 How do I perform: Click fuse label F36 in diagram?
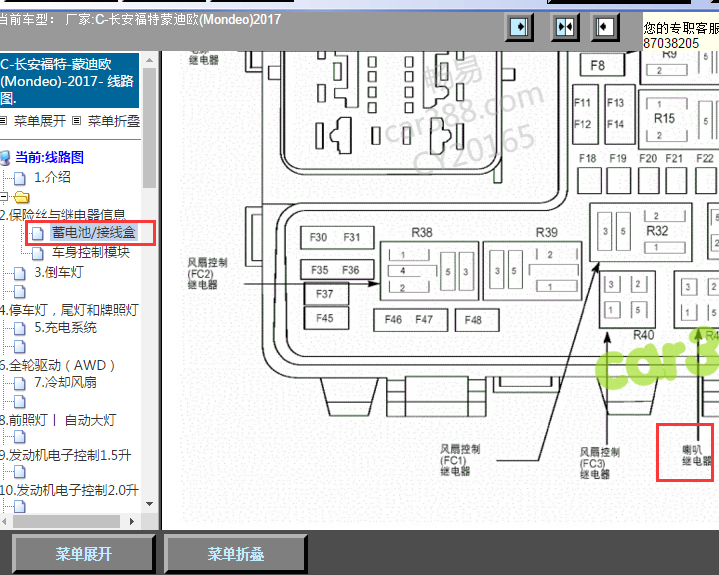[351, 270]
